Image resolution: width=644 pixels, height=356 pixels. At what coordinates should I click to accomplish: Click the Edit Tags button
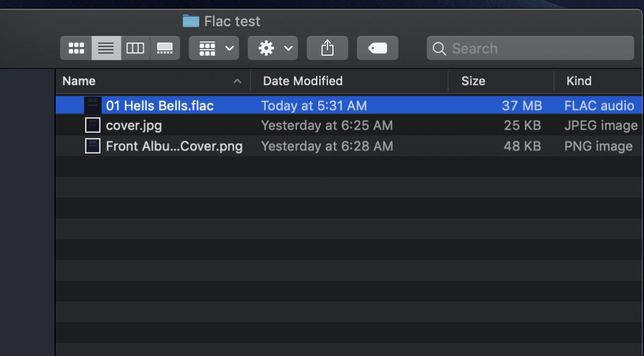click(378, 49)
